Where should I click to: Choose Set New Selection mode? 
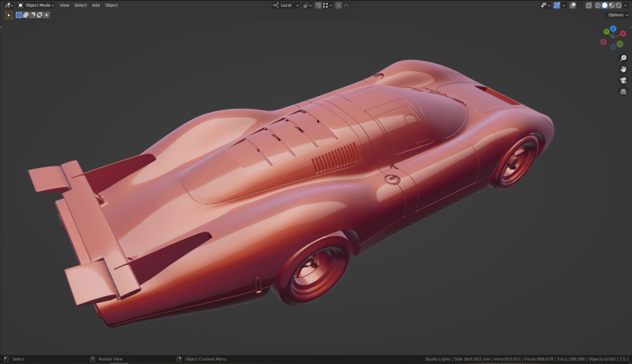(x=19, y=15)
